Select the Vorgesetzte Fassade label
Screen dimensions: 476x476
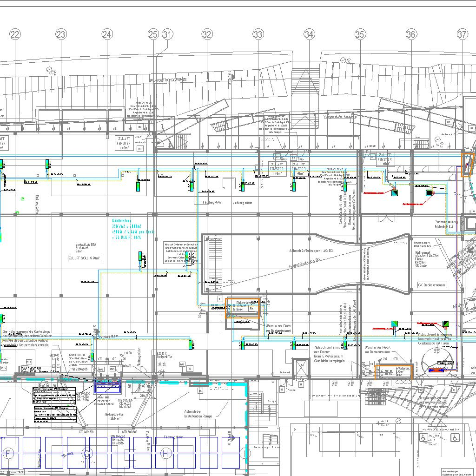coord(340,116)
